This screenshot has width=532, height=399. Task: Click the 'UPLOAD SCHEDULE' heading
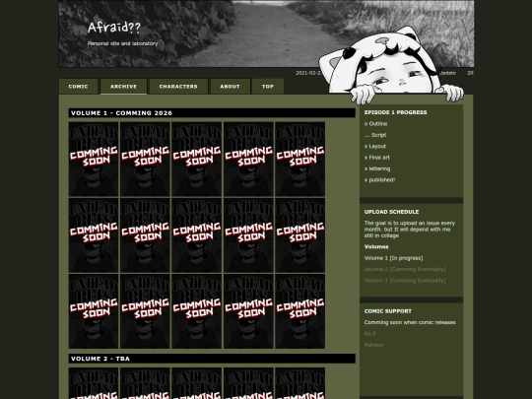tap(391, 212)
